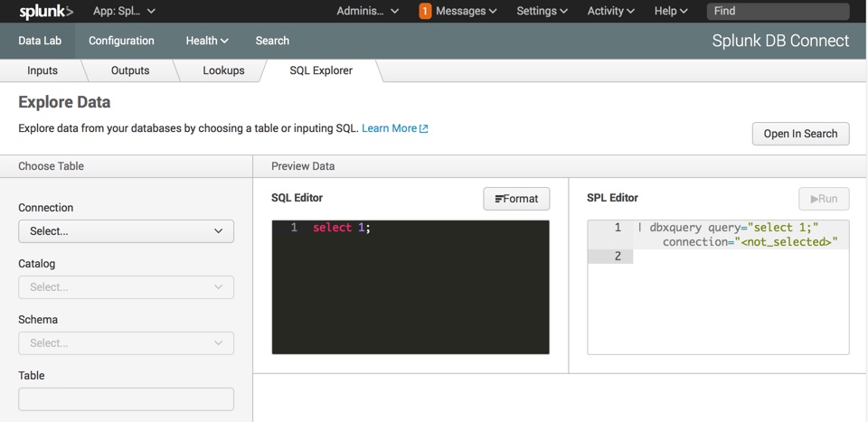Open the Settings menu
This screenshot has height=422, width=868.
point(542,11)
